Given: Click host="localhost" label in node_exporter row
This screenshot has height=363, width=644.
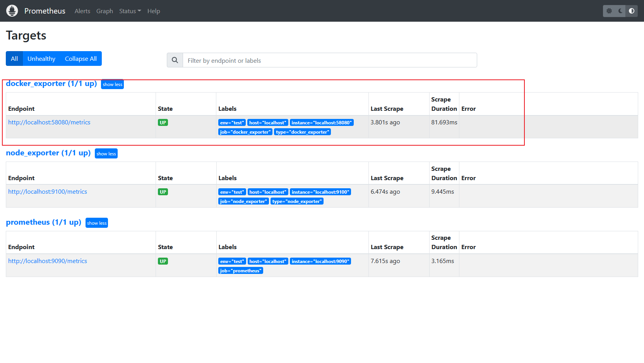Looking at the screenshot, I should point(268,192).
